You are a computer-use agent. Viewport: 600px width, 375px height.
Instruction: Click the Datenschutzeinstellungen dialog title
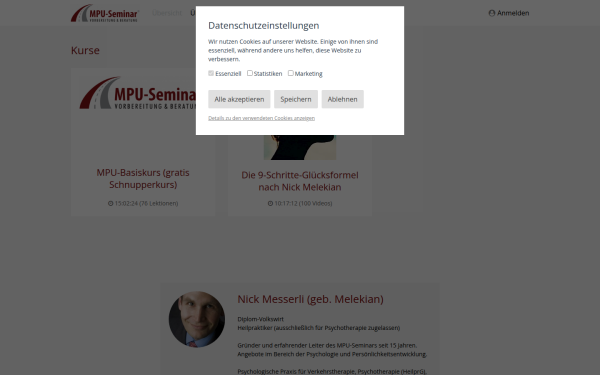pyautogui.click(x=264, y=26)
